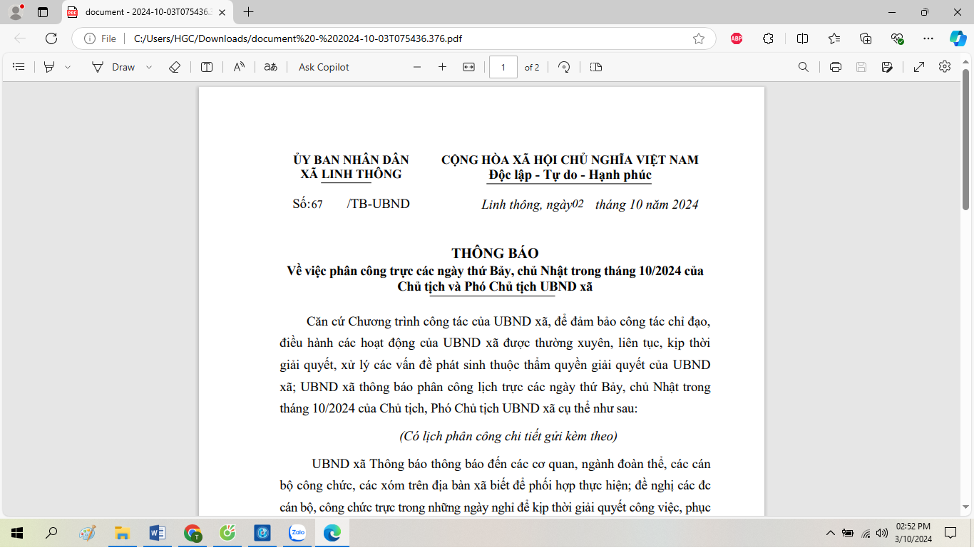Open File Explorer from taskbar

122,533
